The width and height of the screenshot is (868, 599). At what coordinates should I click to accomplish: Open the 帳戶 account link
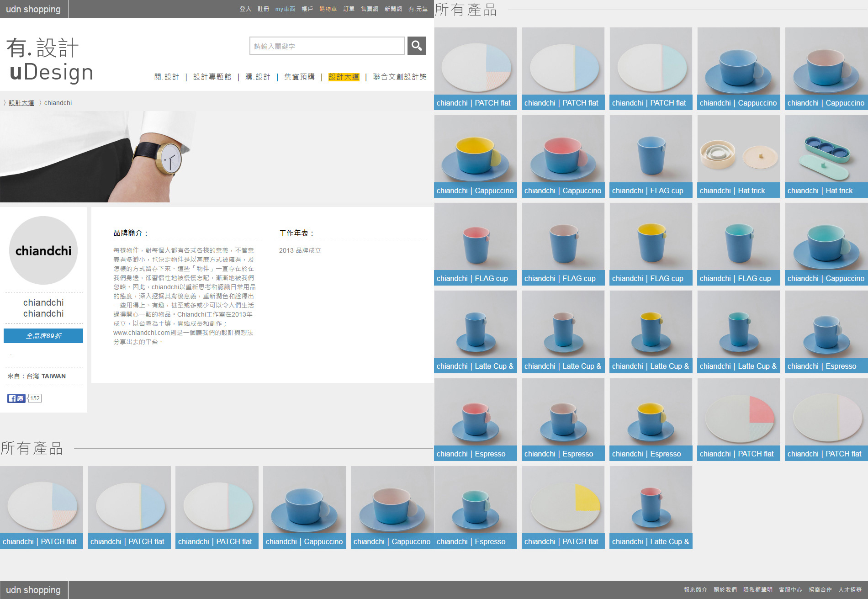click(x=307, y=9)
